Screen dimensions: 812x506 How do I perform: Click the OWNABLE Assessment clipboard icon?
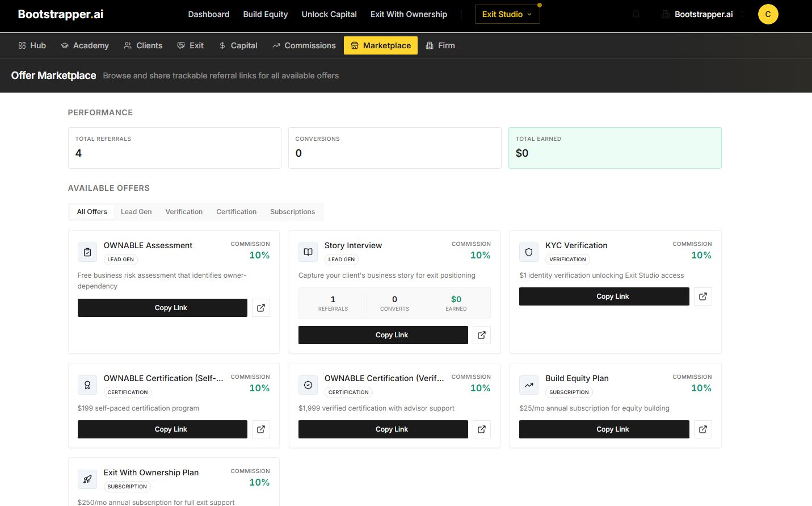tap(87, 252)
